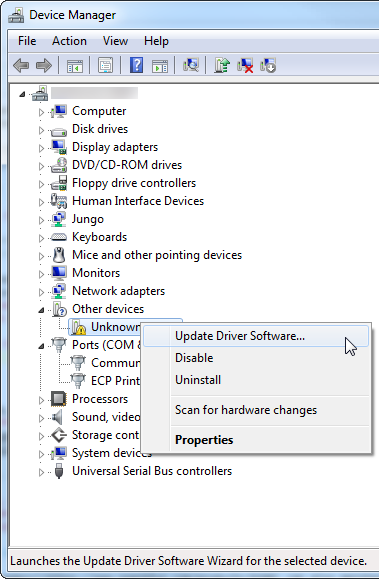Choose Scan for hardware changes in context menu

(x=256, y=410)
